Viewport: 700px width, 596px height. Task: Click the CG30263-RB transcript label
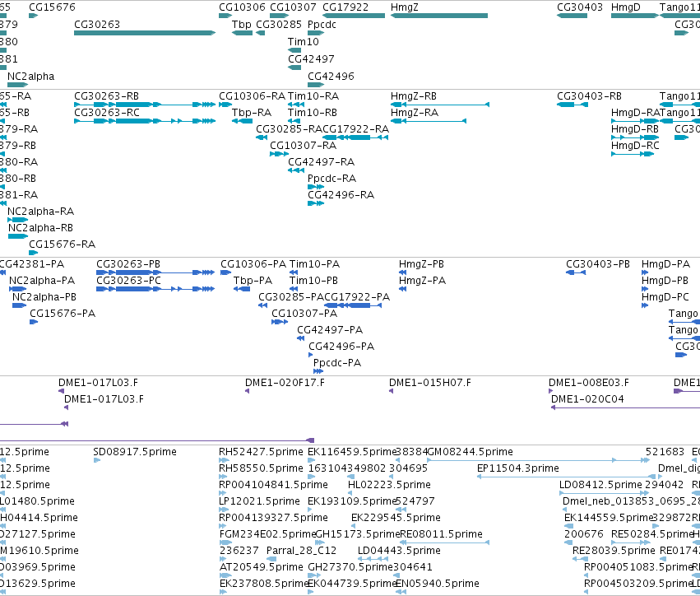pyautogui.click(x=106, y=96)
